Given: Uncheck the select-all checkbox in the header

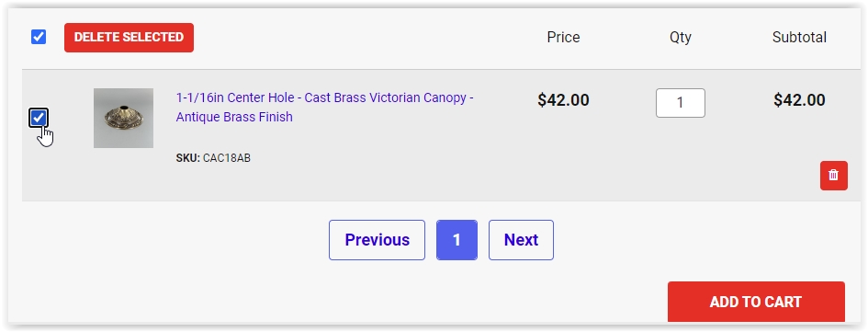Looking at the screenshot, I should click(39, 37).
